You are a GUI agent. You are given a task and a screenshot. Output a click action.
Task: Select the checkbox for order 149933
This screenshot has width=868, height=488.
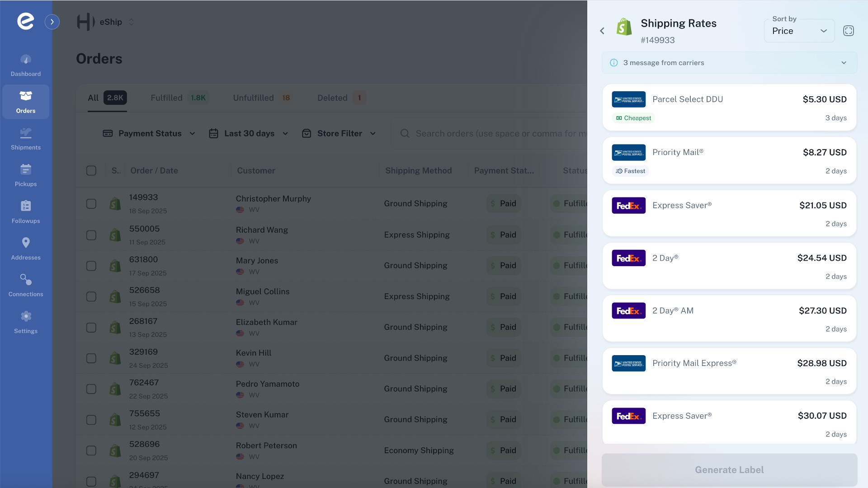(x=91, y=203)
